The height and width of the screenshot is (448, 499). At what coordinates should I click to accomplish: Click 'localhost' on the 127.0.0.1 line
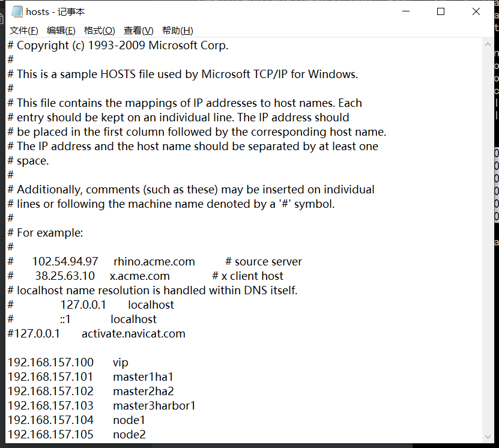click(x=151, y=305)
